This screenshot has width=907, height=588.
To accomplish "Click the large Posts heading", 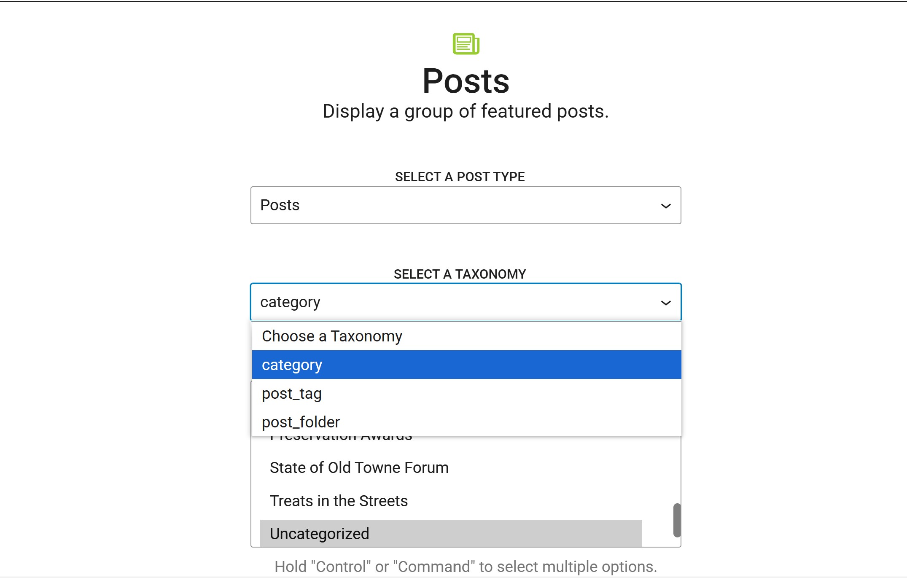I will click(466, 81).
